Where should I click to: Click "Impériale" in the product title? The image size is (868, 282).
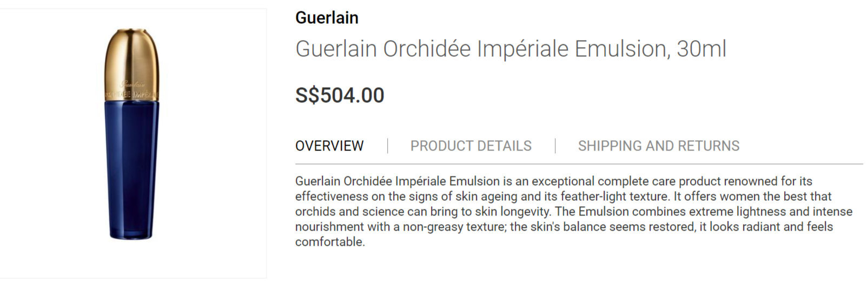523,49
